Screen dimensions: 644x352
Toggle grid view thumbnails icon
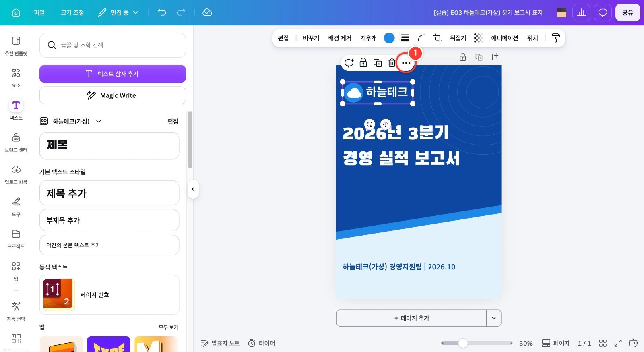point(603,343)
